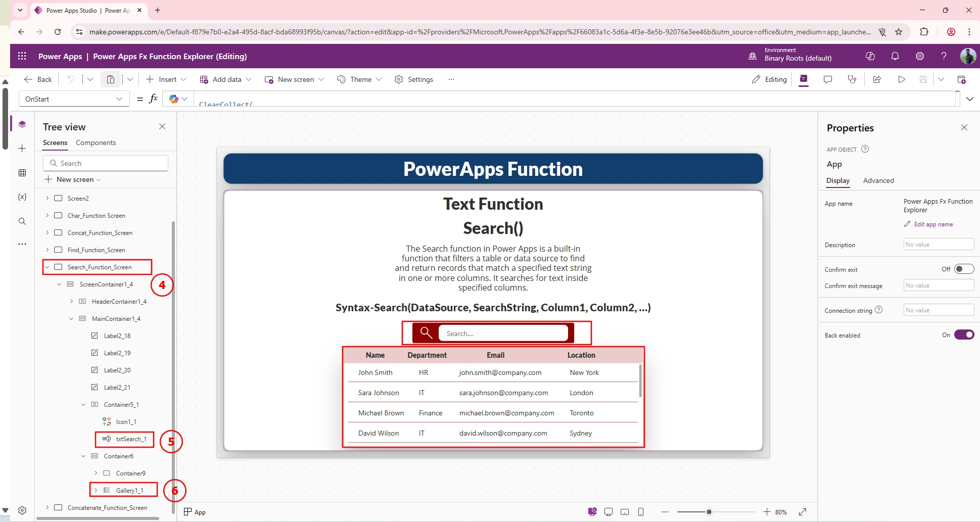Open the Add data menu

pos(225,79)
